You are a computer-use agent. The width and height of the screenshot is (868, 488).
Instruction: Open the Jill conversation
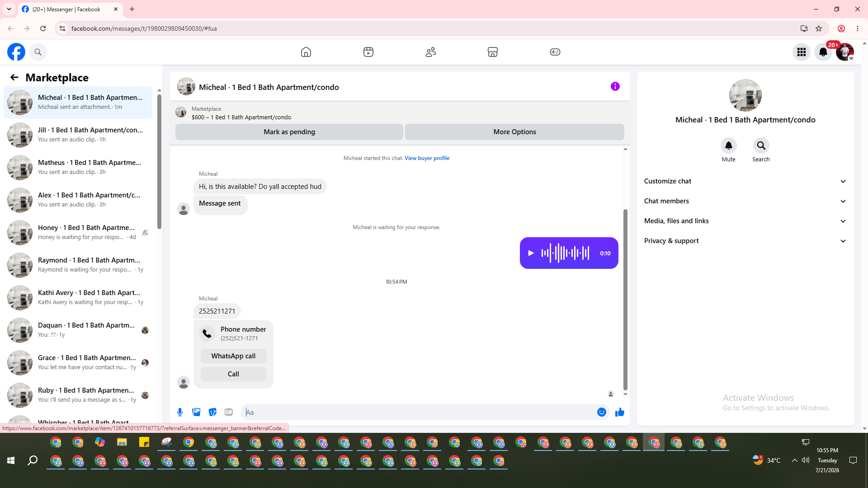78,135
